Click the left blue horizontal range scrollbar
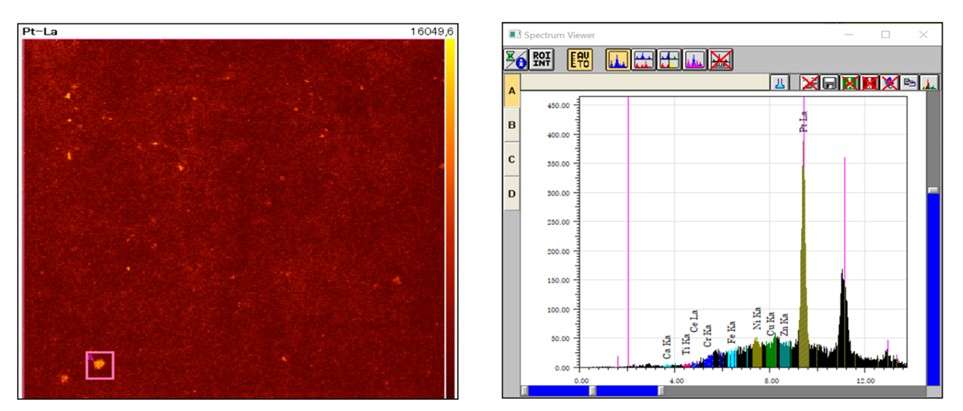This screenshot has height=411, width=963. [x=558, y=391]
